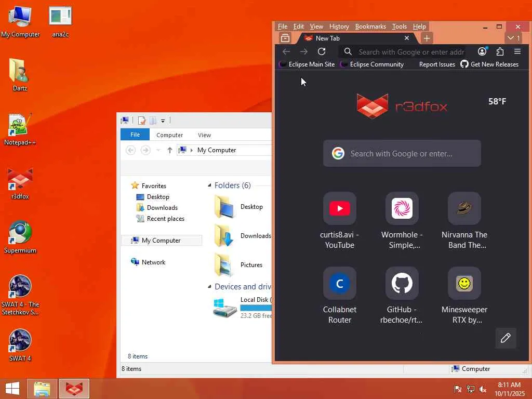Click the browser back arrow
The height and width of the screenshot is (399, 532).
[286, 51]
